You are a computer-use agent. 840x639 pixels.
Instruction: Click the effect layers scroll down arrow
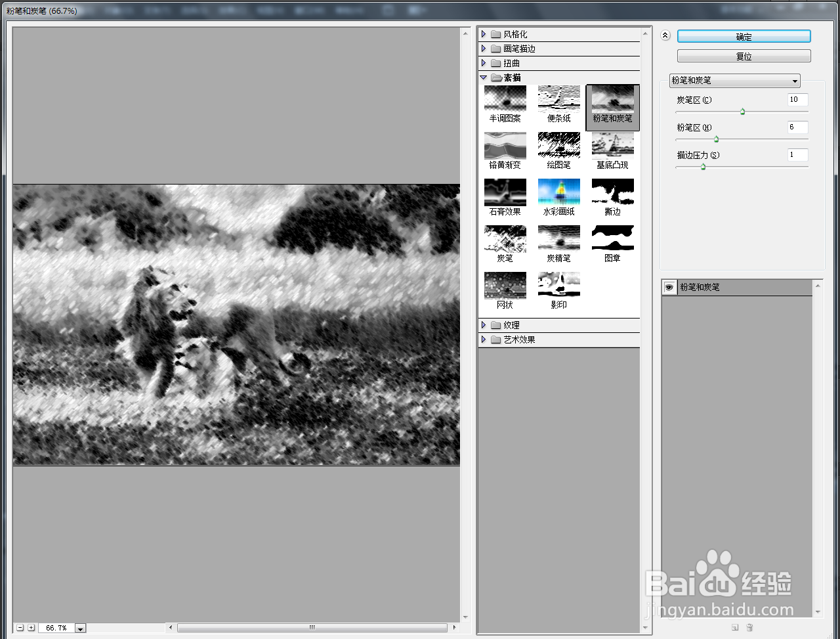818,612
